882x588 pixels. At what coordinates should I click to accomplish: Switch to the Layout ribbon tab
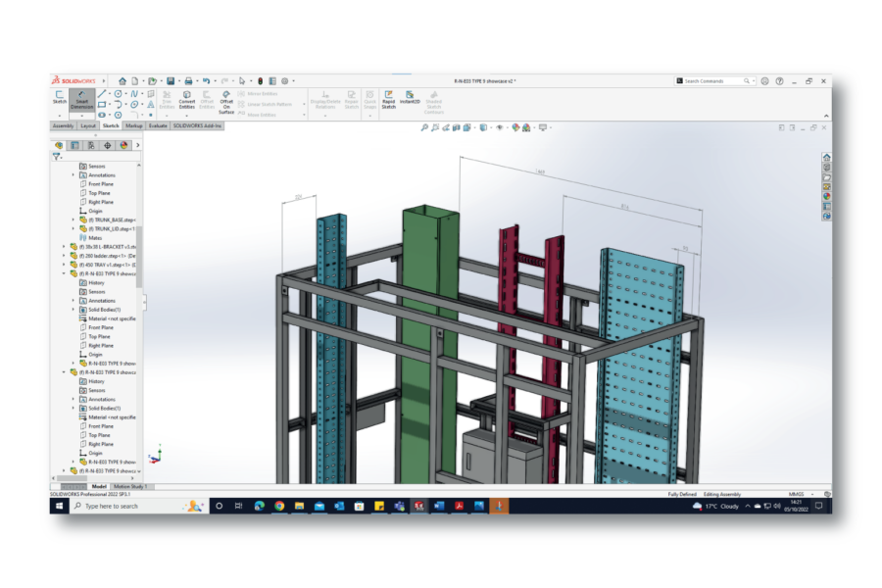pos(88,126)
